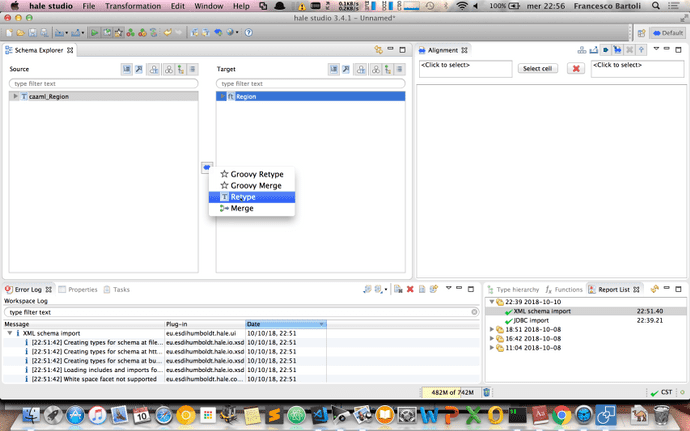
Task: Run garbage collector trash icon
Action: coord(487,393)
